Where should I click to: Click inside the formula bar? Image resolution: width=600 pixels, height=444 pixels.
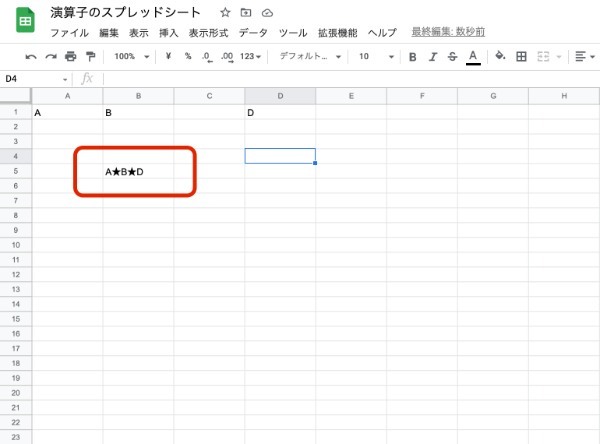(x=350, y=79)
